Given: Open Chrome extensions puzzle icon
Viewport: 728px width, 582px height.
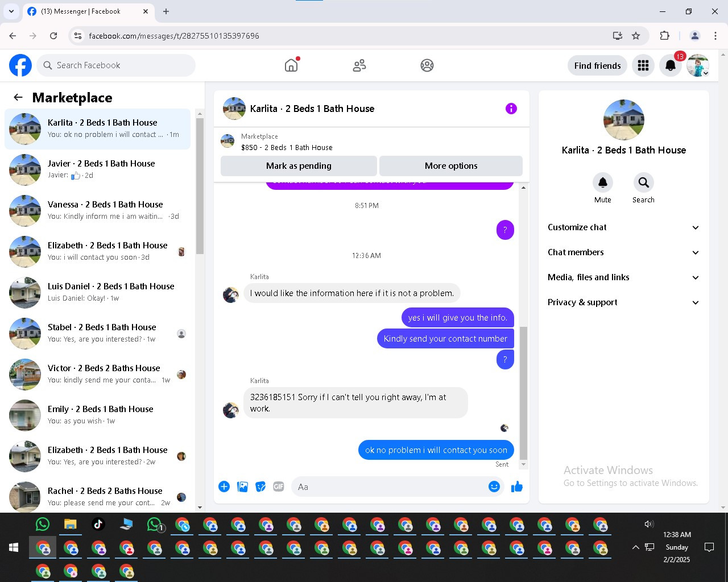Looking at the screenshot, I should coord(664,36).
